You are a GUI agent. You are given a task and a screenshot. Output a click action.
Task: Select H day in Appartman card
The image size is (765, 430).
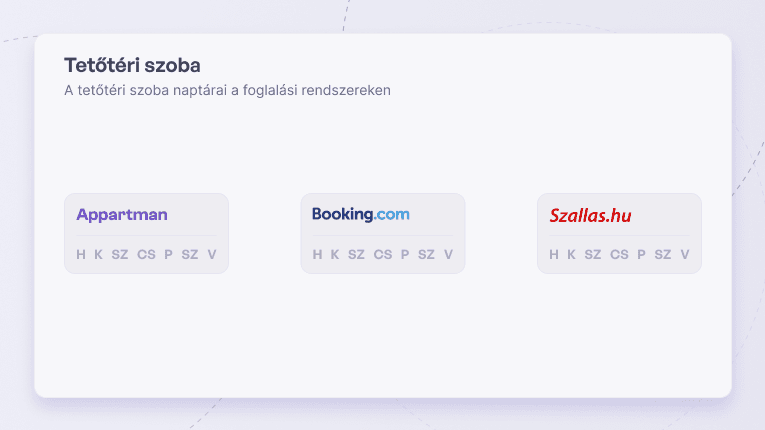pos(81,255)
